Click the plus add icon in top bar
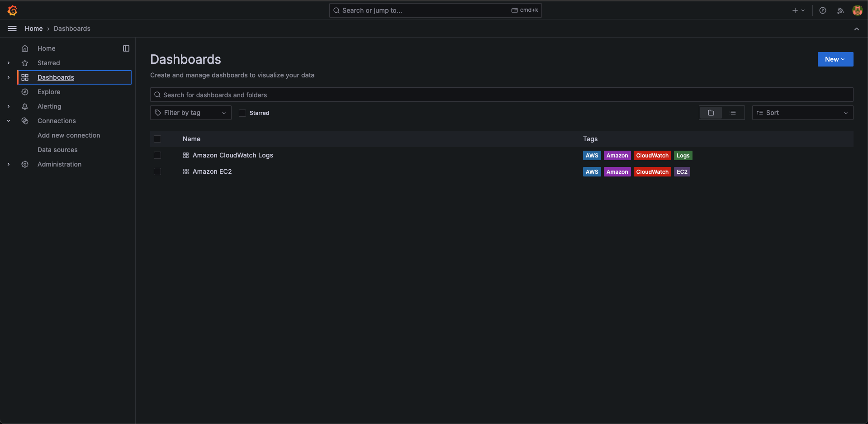This screenshot has height=424, width=868. pos(795,10)
